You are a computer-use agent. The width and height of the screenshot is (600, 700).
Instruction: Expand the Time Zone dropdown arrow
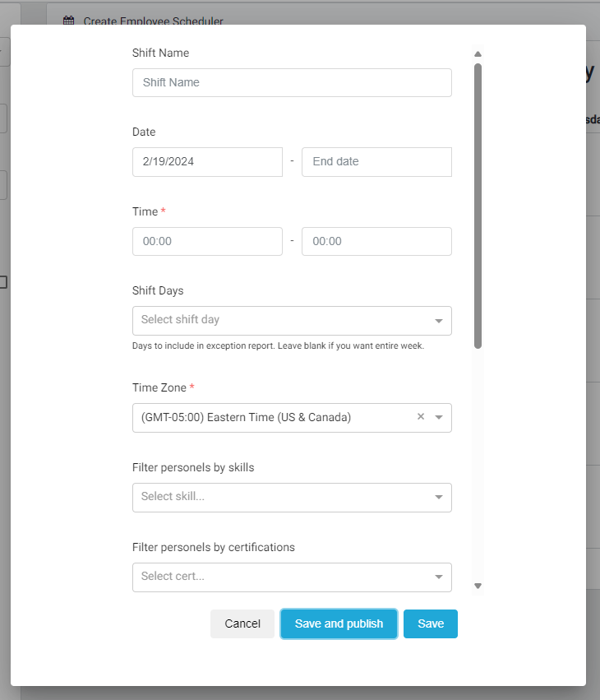(439, 418)
